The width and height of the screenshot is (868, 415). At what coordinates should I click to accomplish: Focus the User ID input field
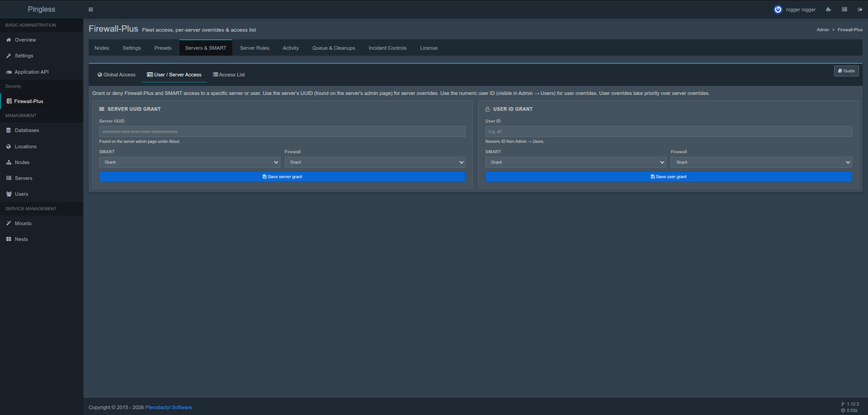(x=669, y=132)
